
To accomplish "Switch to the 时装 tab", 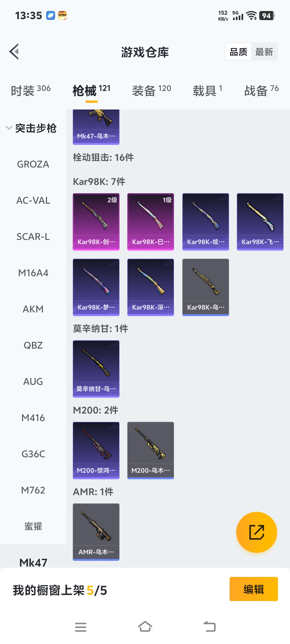I will (31, 90).
